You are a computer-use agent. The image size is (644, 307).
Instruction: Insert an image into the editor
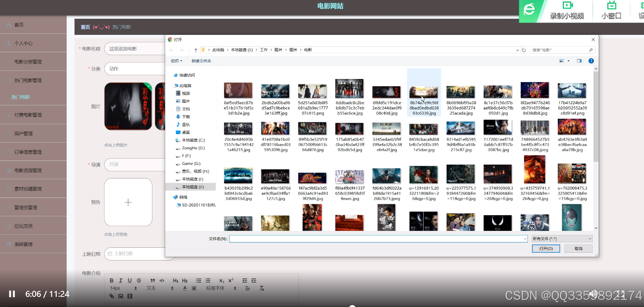coord(121,296)
